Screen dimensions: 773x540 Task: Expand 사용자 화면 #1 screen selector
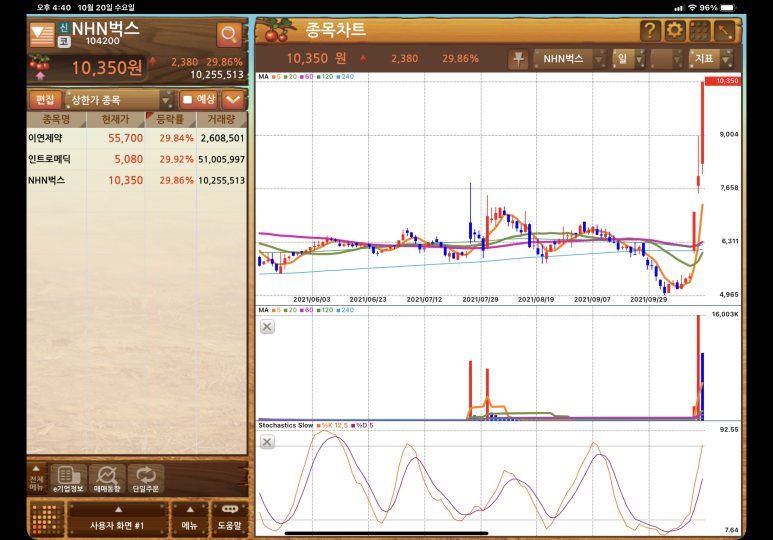pyautogui.click(x=117, y=519)
